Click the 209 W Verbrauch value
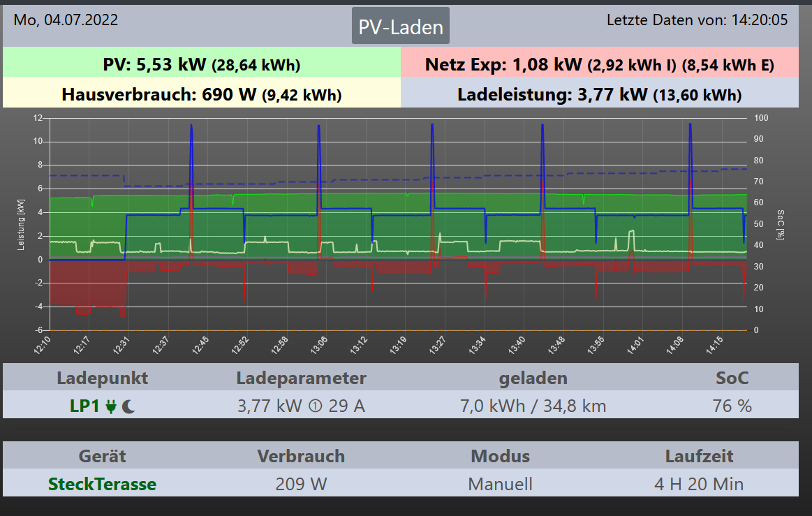 (x=301, y=484)
